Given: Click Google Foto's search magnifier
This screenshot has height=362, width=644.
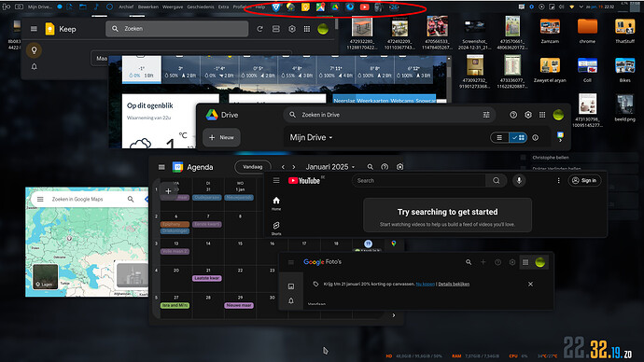Looking at the screenshot, I should [469, 262].
